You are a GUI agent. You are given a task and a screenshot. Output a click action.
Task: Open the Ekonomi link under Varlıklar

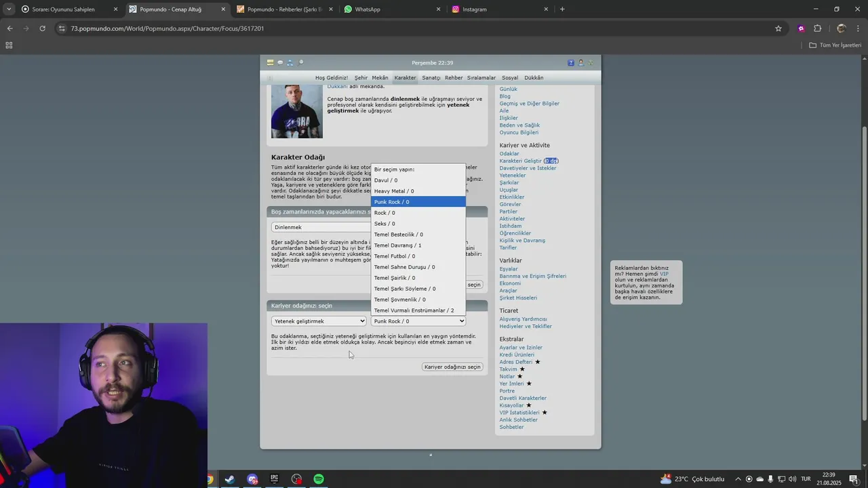coord(510,283)
